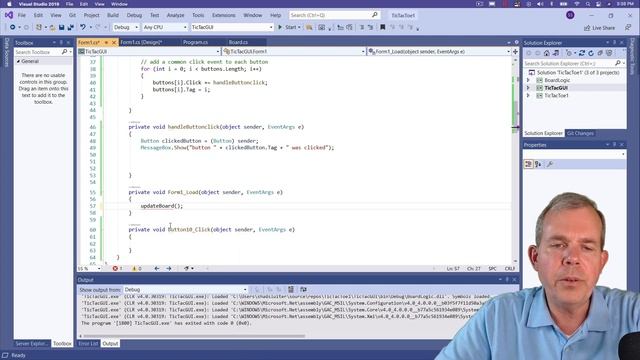Toggle auto-hide pin on the Properties panel
The height and width of the screenshot is (360, 640).
point(614,144)
